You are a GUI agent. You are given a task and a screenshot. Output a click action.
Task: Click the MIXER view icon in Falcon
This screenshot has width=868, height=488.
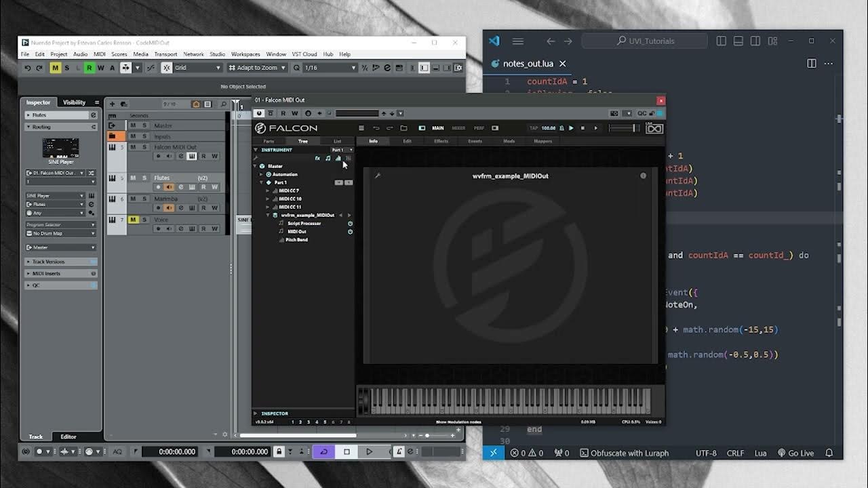click(458, 127)
